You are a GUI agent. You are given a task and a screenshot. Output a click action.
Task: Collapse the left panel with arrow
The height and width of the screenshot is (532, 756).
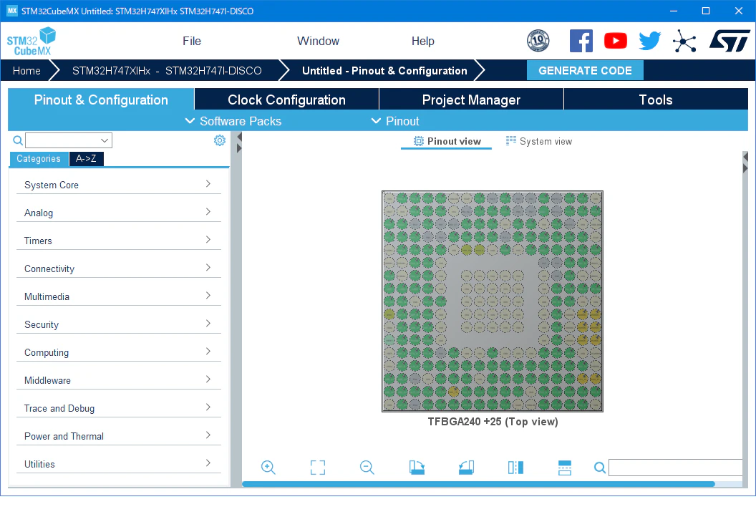(239, 137)
